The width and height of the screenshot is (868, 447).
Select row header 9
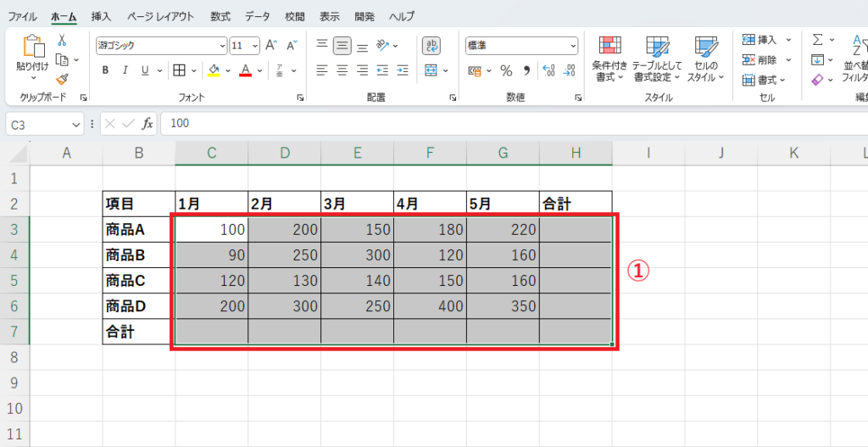click(15, 383)
